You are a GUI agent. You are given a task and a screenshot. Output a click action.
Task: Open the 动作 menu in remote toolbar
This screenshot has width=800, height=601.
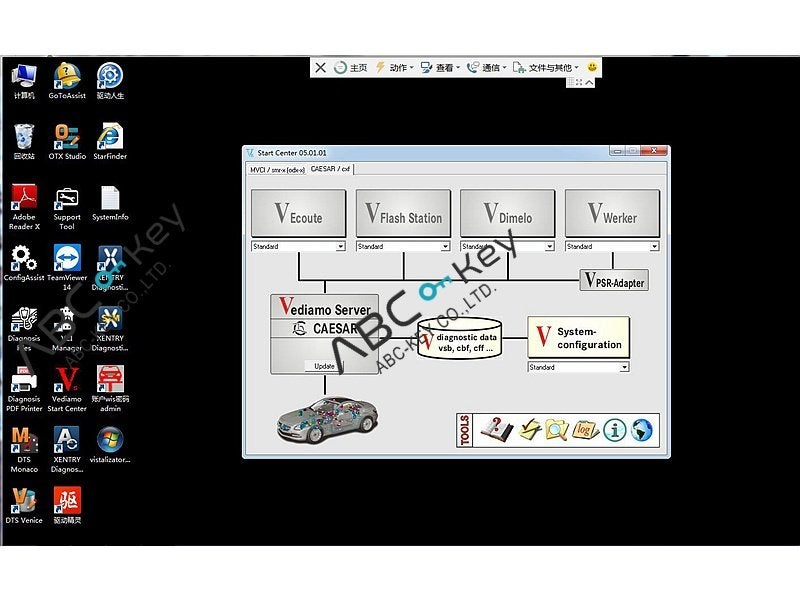pyautogui.click(x=394, y=67)
